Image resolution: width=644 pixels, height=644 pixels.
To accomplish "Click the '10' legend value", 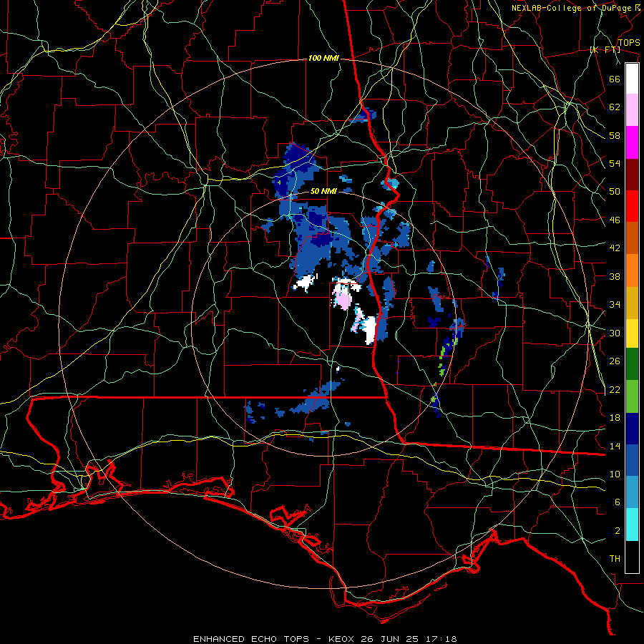I will [615, 474].
